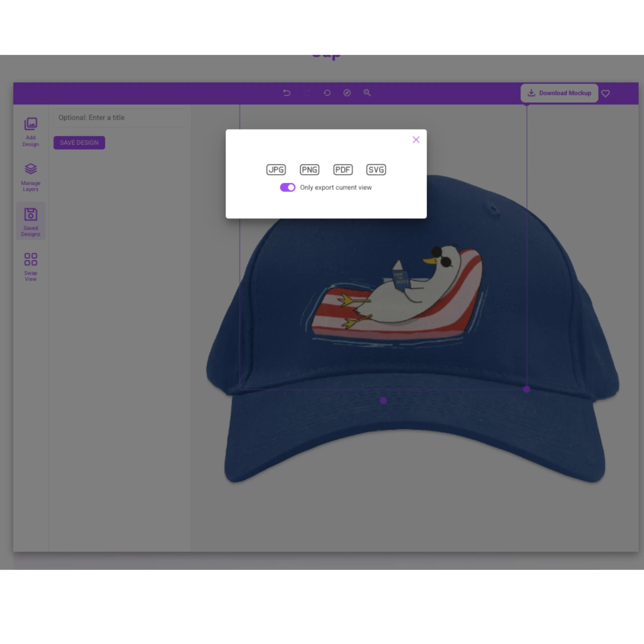Screen dimensions: 644x644
Task: Choose SVG export format
Action: (x=376, y=170)
